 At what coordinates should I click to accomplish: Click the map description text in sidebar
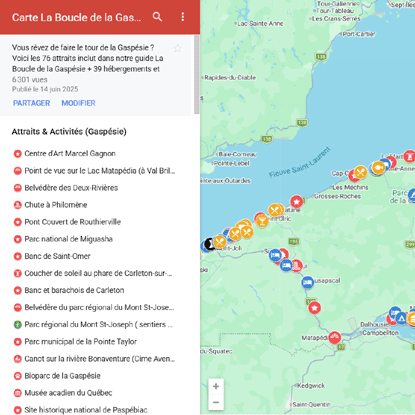[x=88, y=58]
